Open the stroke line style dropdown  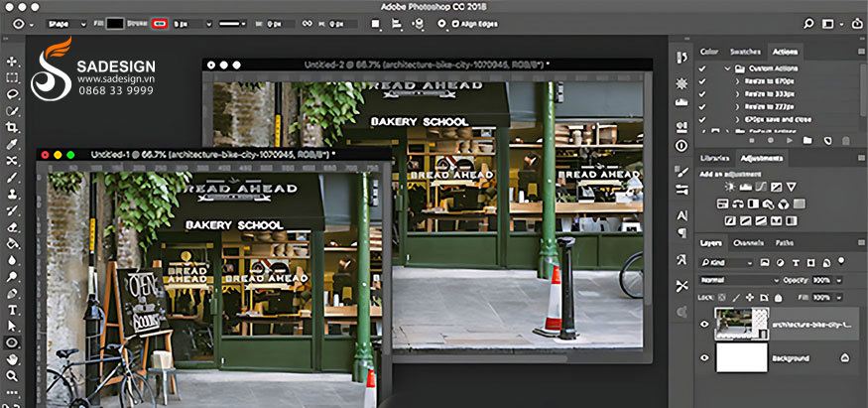(x=233, y=24)
